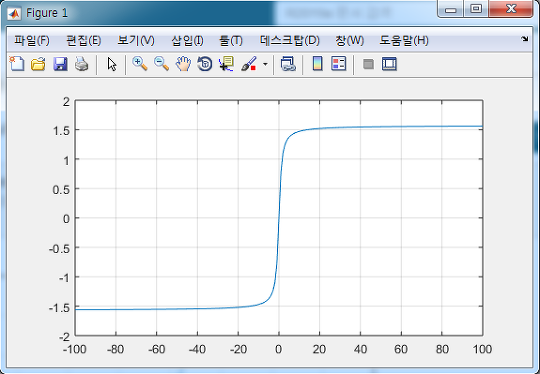540x374 pixels.
Task: Click the x-axis tick label 100
Action: click(x=482, y=349)
